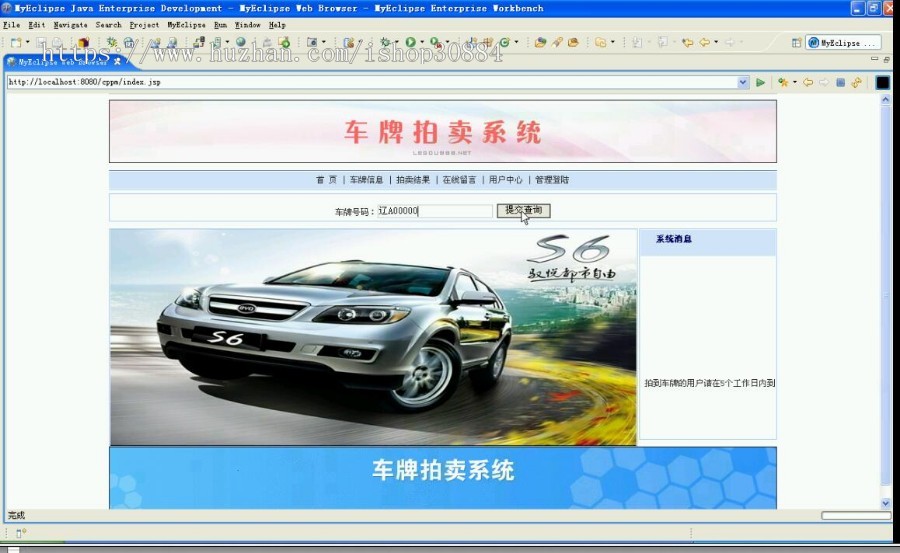Minimize the editor area view
900x553 pixels.
[875, 59]
